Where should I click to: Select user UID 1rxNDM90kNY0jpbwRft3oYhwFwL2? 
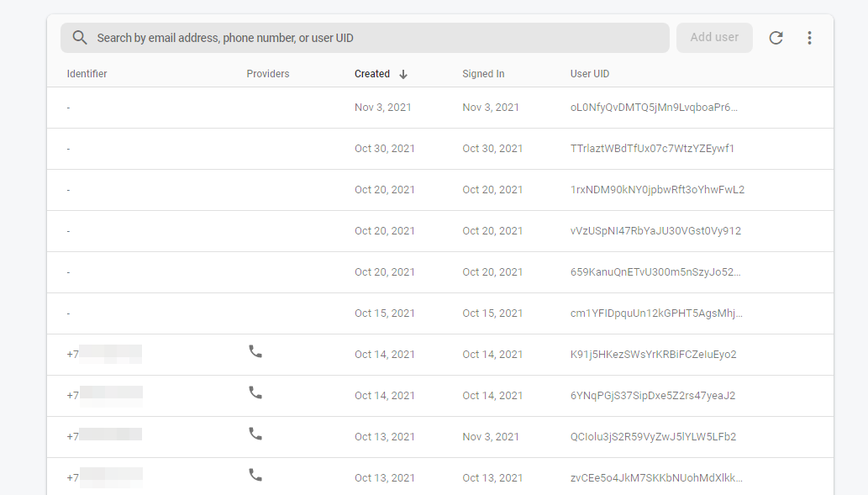click(x=657, y=190)
